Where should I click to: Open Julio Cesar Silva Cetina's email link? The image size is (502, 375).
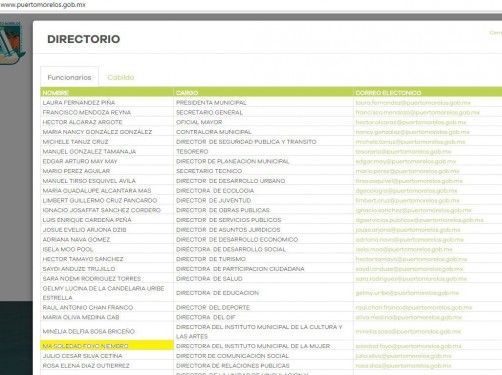tap(403, 356)
